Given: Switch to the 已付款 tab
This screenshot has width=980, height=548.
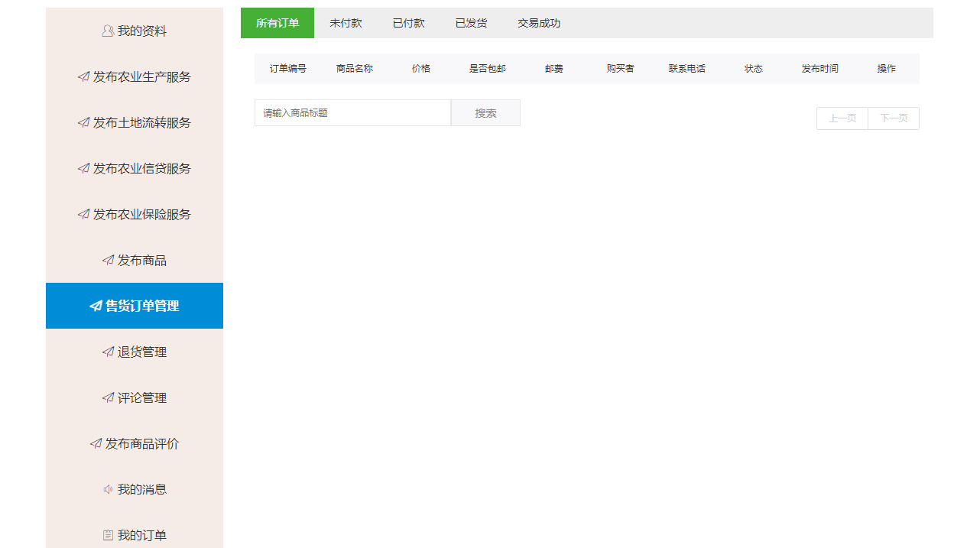Looking at the screenshot, I should (408, 23).
